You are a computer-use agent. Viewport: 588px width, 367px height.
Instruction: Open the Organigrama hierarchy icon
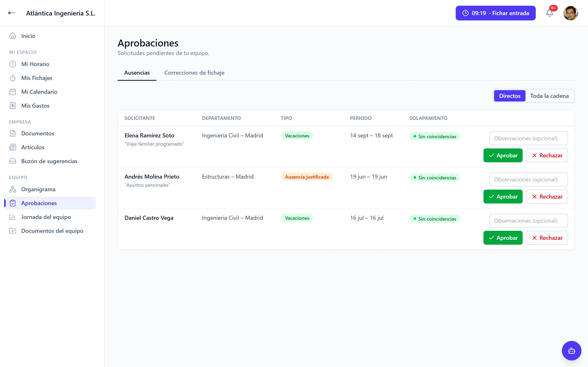pos(13,189)
